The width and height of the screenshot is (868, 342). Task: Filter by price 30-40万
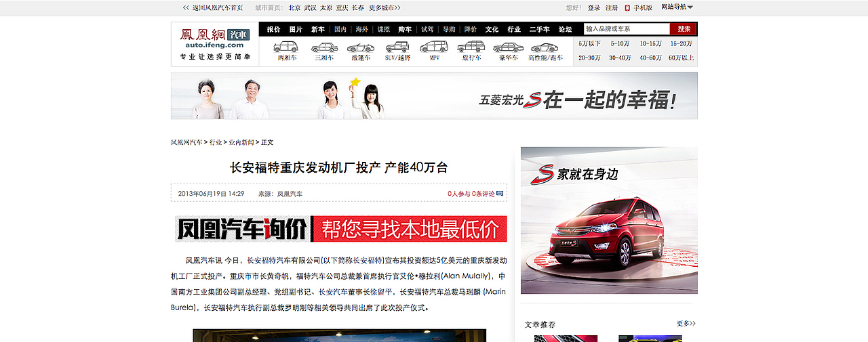(x=620, y=58)
